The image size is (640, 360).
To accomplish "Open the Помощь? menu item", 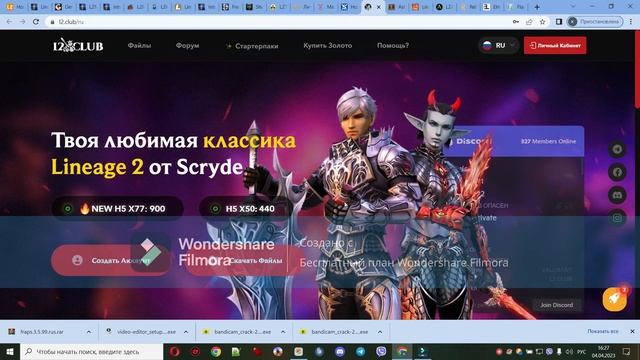I will pyautogui.click(x=393, y=45).
